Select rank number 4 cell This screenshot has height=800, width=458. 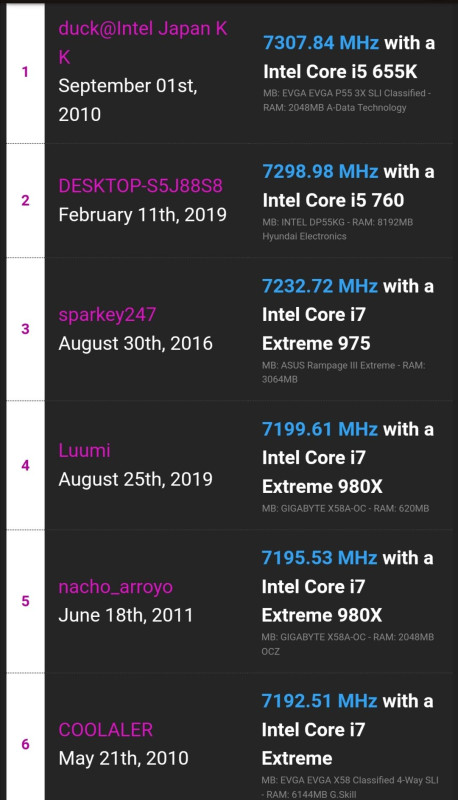coord(25,465)
